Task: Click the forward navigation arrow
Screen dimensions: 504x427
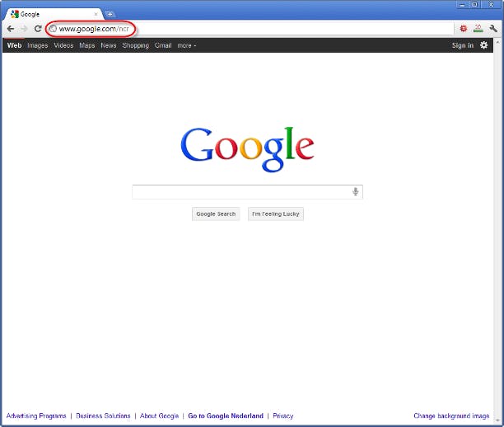Action: [x=24, y=29]
